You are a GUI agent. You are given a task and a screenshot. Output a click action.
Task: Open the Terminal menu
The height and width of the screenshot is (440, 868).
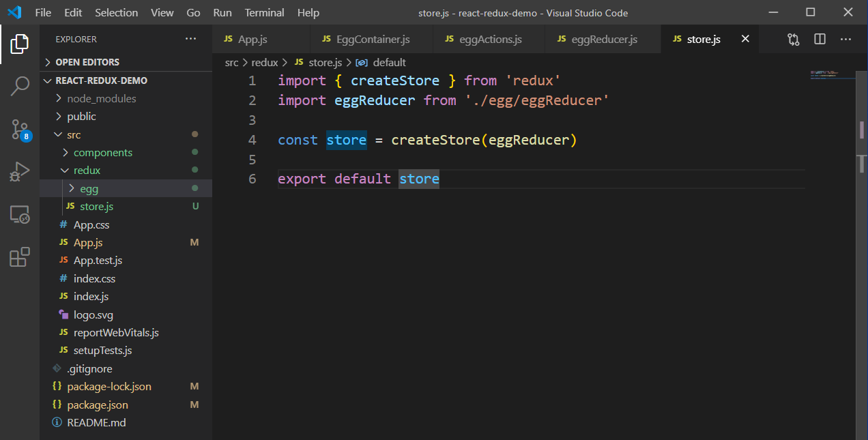[x=265, y=12]
